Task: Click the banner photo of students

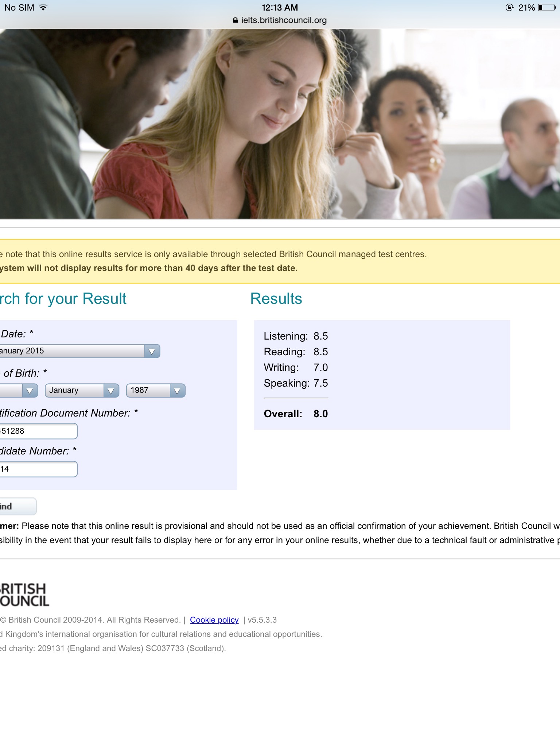Action: [x=280, y=124]
